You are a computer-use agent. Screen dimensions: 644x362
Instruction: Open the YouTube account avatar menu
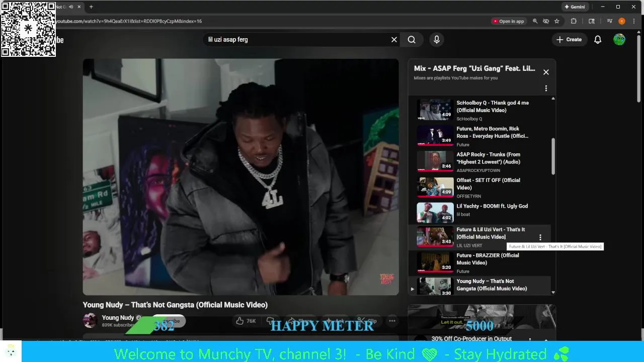coord(619,40)
